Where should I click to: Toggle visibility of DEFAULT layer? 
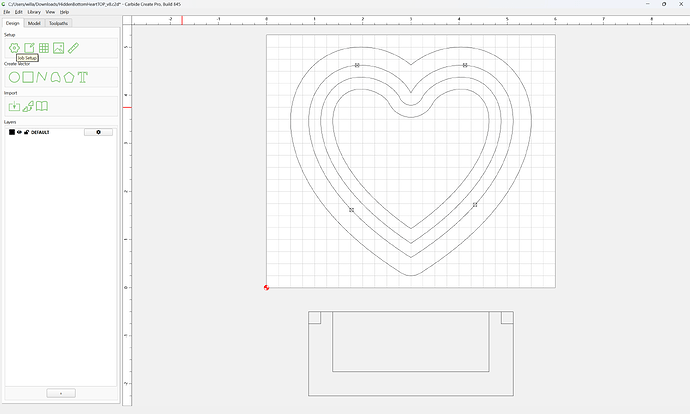click(x=19, y=132)
